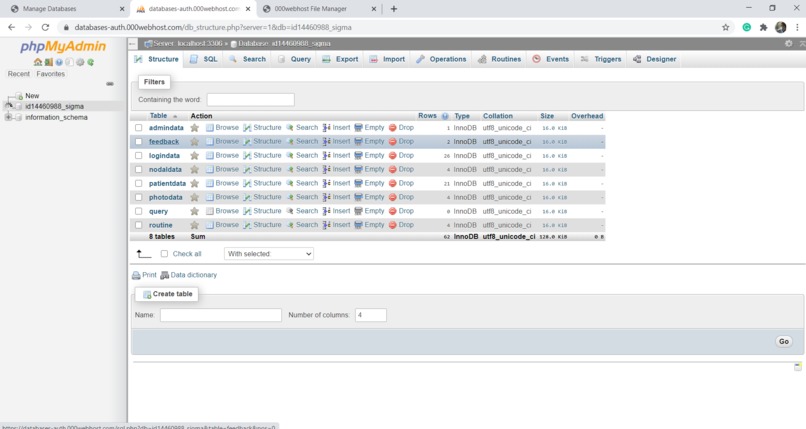Select the nodaldata table checkbox
806x429 pixels.
click(x=139, y=170)
